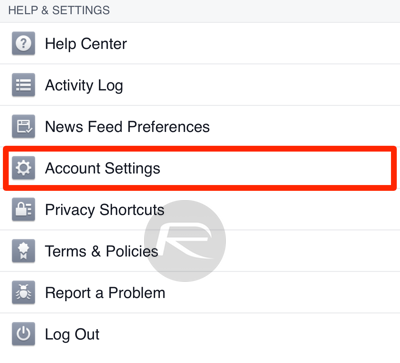
Task: Click the Help & Settings section header
Action: pos(59,10)
